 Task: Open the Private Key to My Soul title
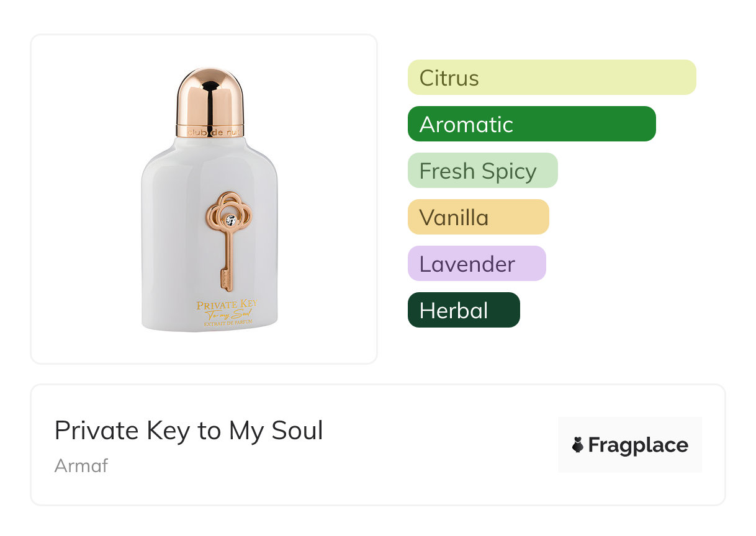point(189,431)
